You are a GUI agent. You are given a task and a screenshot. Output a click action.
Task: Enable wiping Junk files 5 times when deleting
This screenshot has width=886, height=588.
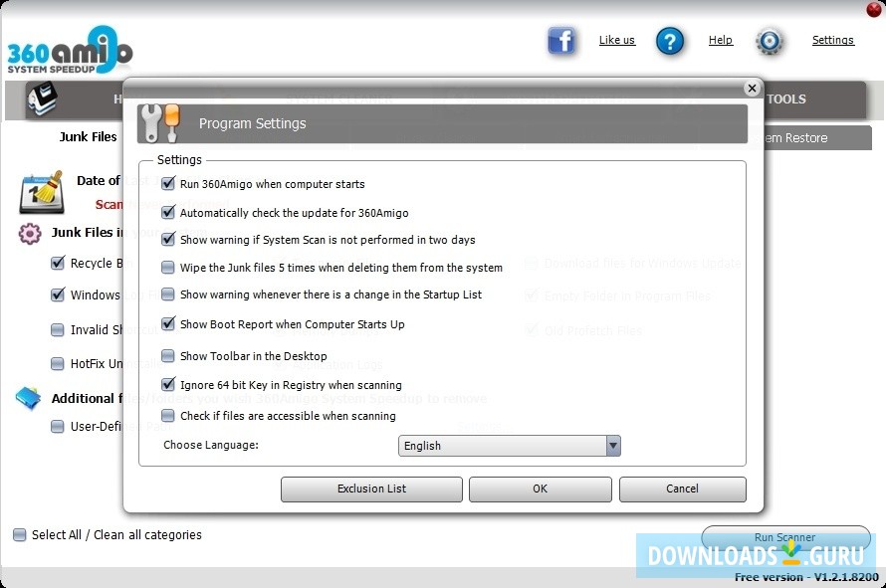click(167, 267)
